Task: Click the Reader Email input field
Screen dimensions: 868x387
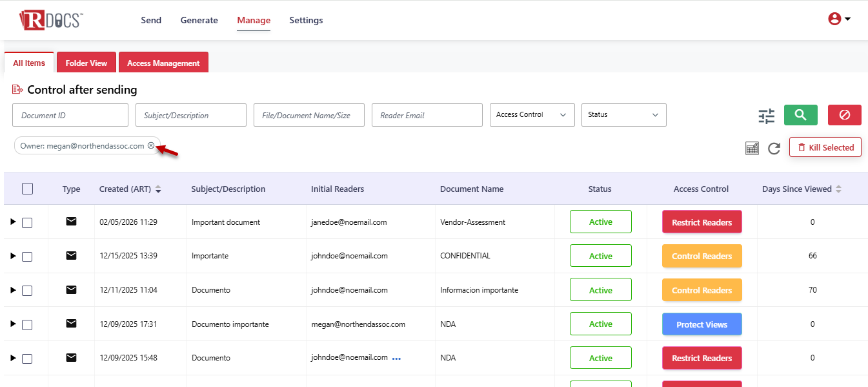Action: click(x=427, y=115)
